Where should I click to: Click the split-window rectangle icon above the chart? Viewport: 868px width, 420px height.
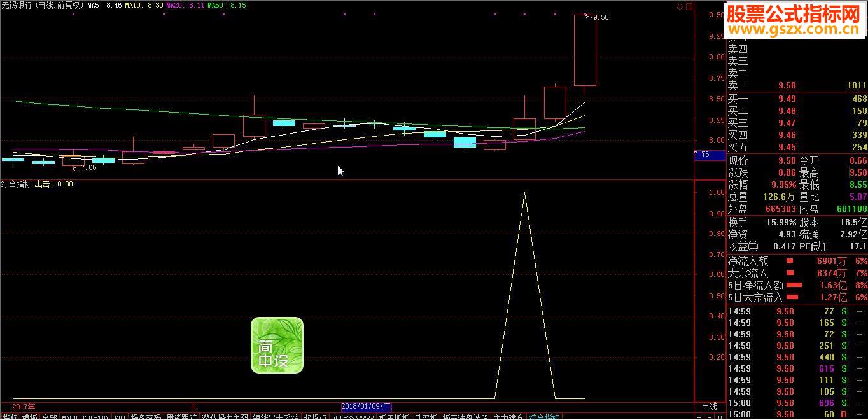(x=689, y=6)
